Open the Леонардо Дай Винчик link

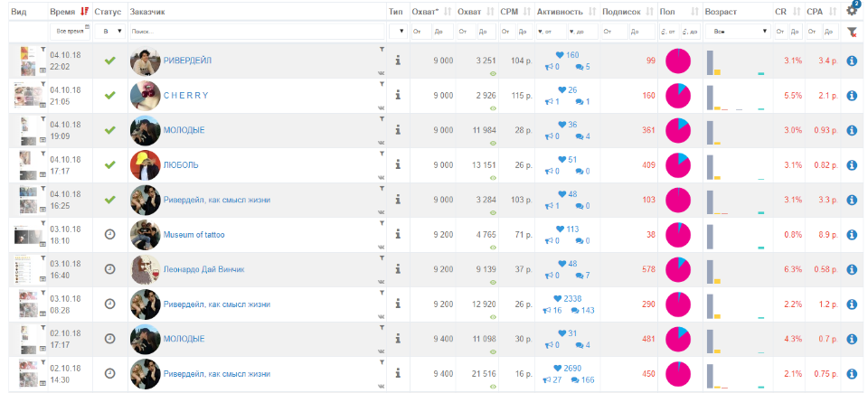pos(203,269)
